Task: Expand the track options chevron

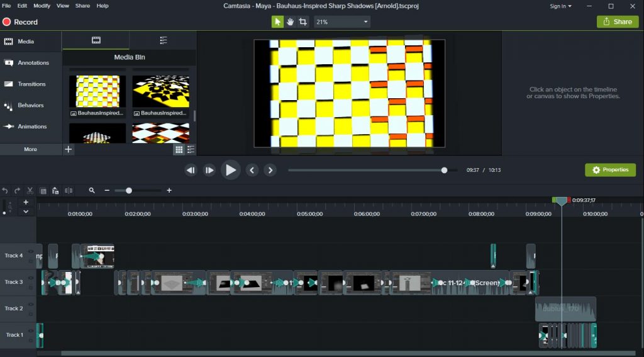Action: pyautogui.click(x=26, y=212)
